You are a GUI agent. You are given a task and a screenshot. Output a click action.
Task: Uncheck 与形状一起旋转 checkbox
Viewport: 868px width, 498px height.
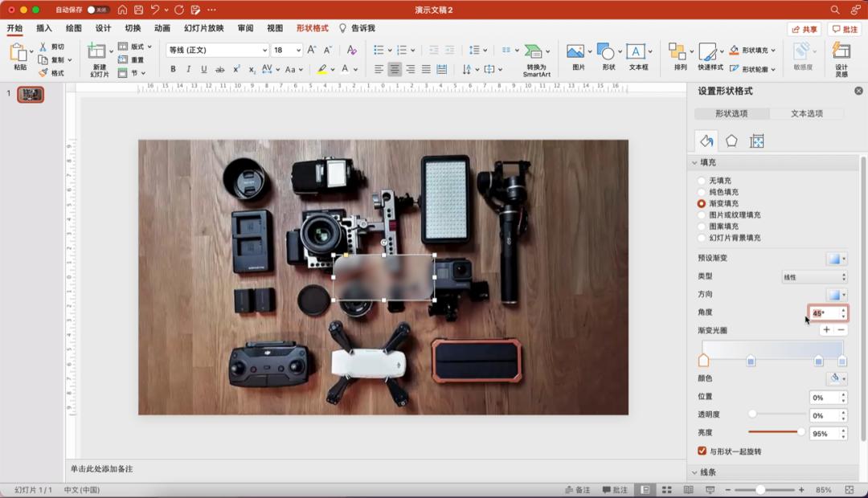click(702, 451)
